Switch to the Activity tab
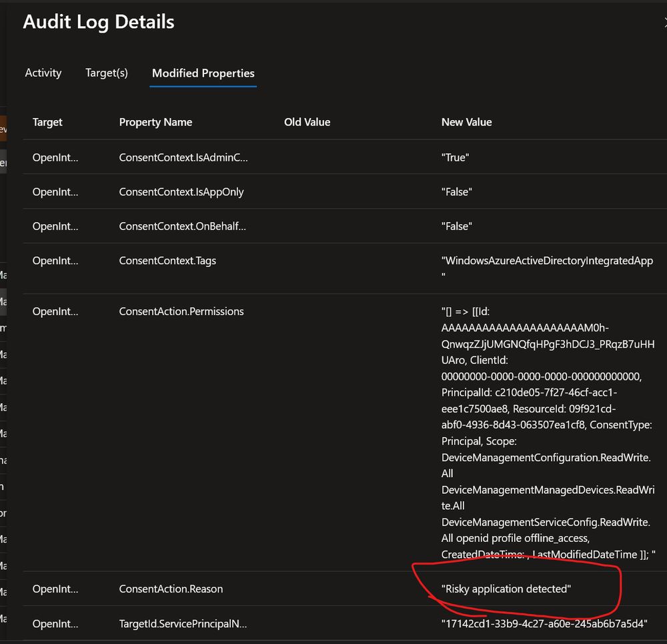Screen dimensions: 667x644 tap(43, 73)
